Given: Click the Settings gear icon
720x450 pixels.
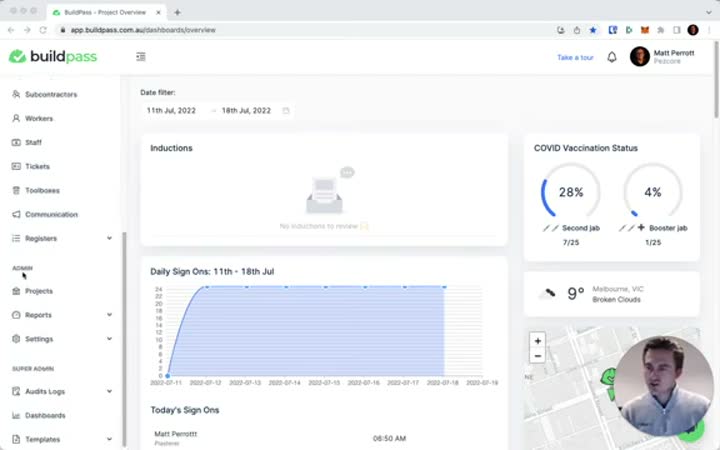Looking at the screenshot, I should click(x=16, y=338).
